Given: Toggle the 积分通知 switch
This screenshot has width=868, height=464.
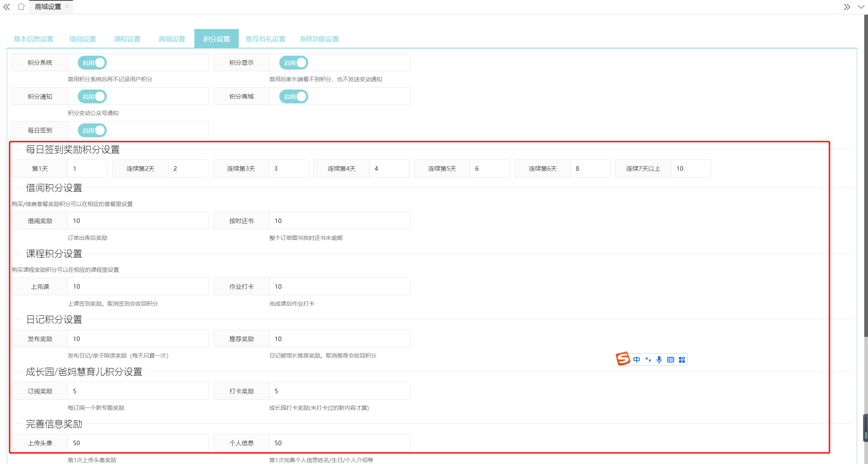Looking at the screenshot, I should pos(92,96).
